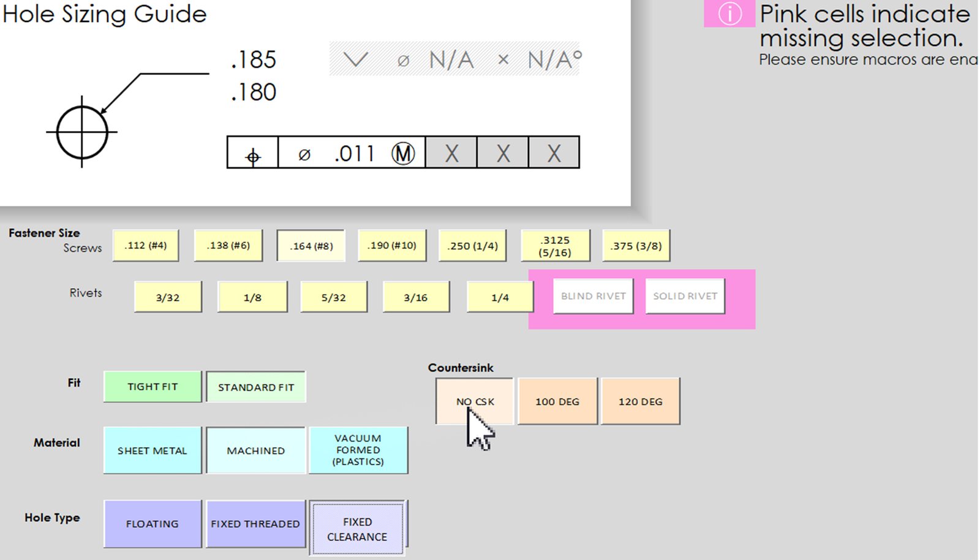Pick the 3/32 rivet size
The image size is (980, 560).
(x=168, y=297)
